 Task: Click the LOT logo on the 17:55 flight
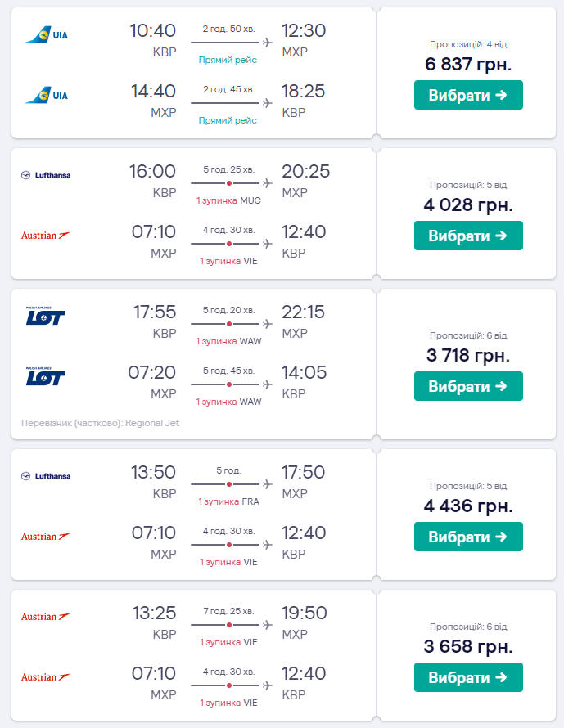coord(46,317)
